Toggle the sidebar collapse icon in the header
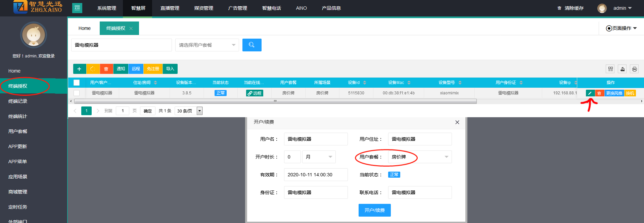The height and width of the screenshot is (223, 644). click(77, 8)
